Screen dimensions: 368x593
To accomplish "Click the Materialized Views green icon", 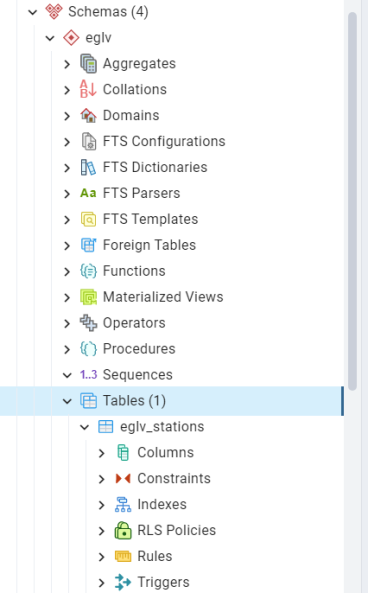I will click(89, 297).
